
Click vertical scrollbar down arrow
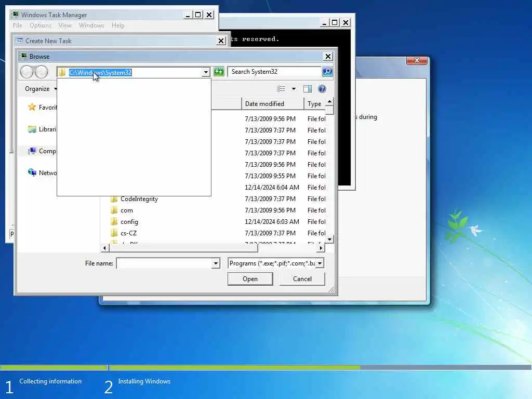(x=329, y=240)
